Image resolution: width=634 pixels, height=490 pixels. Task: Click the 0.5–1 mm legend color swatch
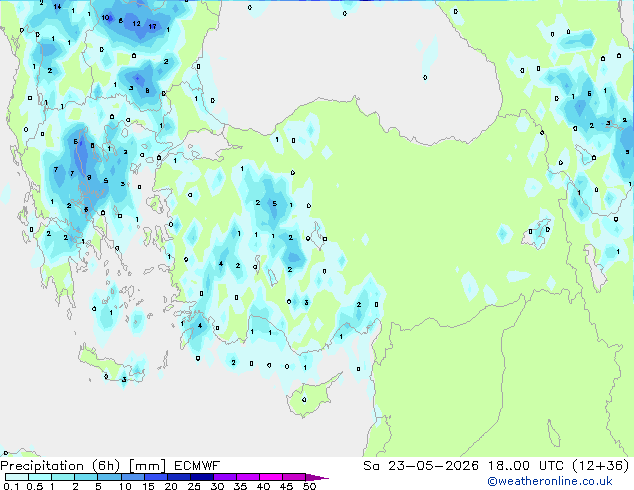pyautogui.click(x=40, y=477)
